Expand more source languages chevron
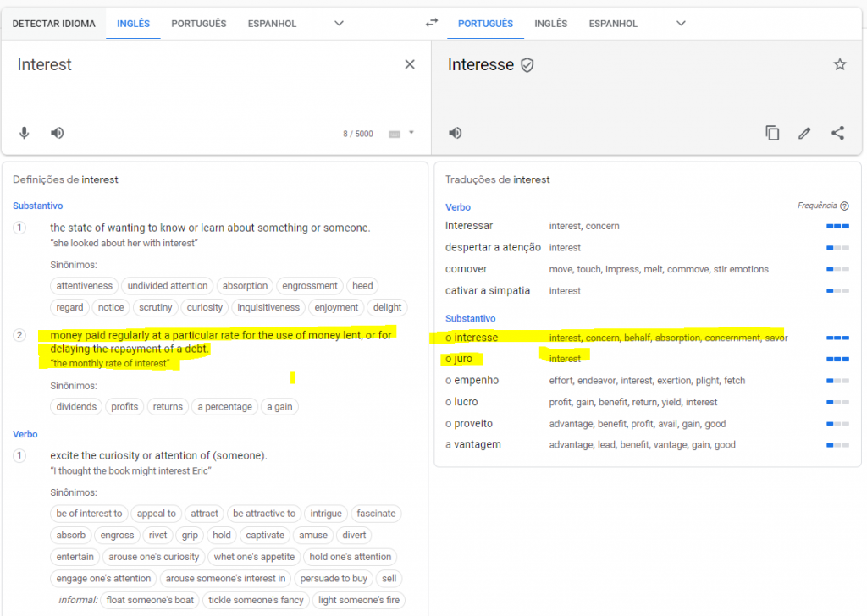The height and width of the screenshot is (616, 867). click(339, 23)
